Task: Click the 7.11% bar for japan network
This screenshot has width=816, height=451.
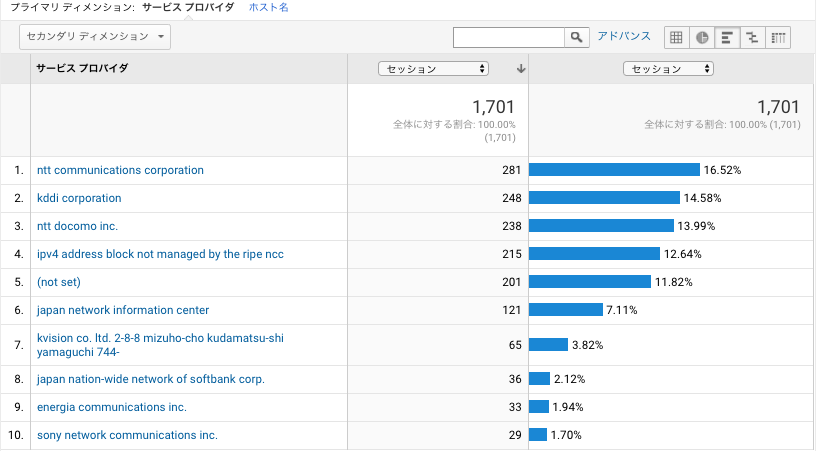Action: coord(566,310)
